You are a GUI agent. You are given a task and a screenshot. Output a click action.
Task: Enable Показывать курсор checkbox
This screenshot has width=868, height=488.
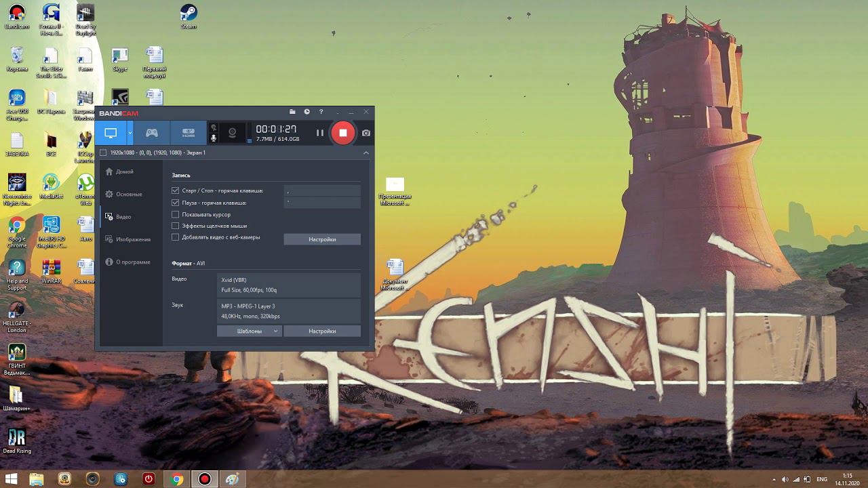176,214
